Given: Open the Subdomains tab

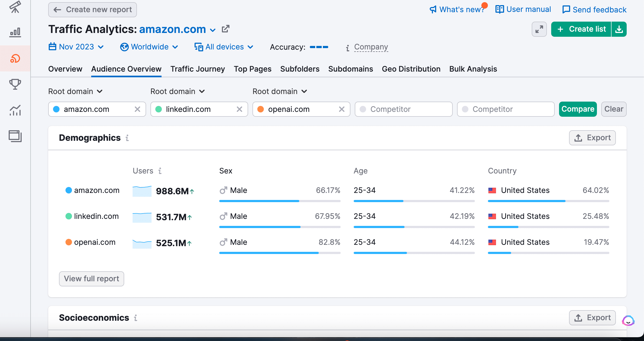Looking at the screenshot, I should point(351,69).
